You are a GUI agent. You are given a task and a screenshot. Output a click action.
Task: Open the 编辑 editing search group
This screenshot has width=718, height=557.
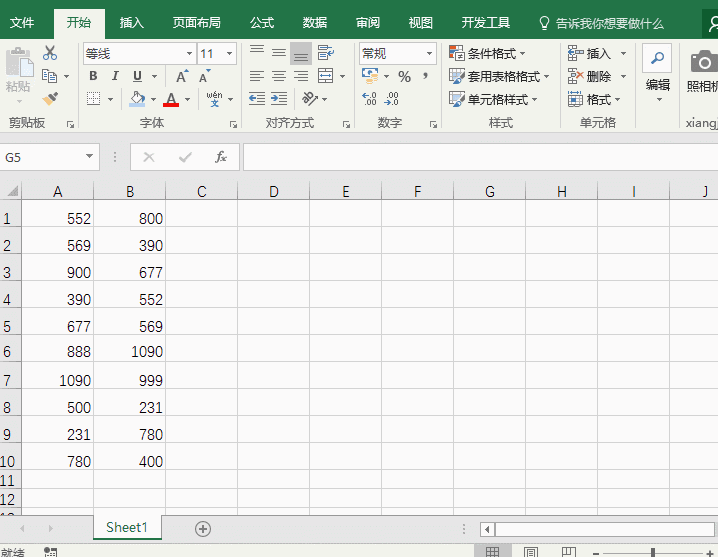pos(658,73)
